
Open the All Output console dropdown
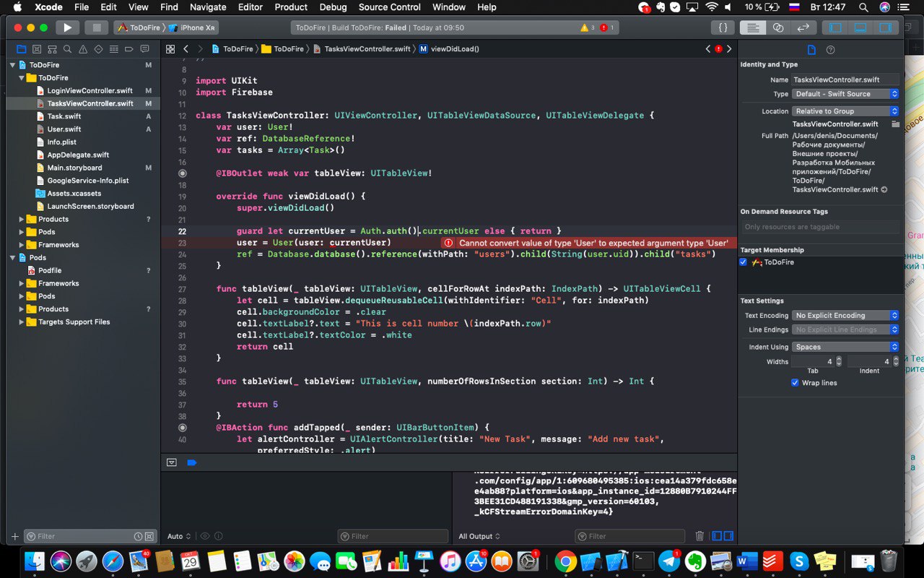[x=479, y=536]
